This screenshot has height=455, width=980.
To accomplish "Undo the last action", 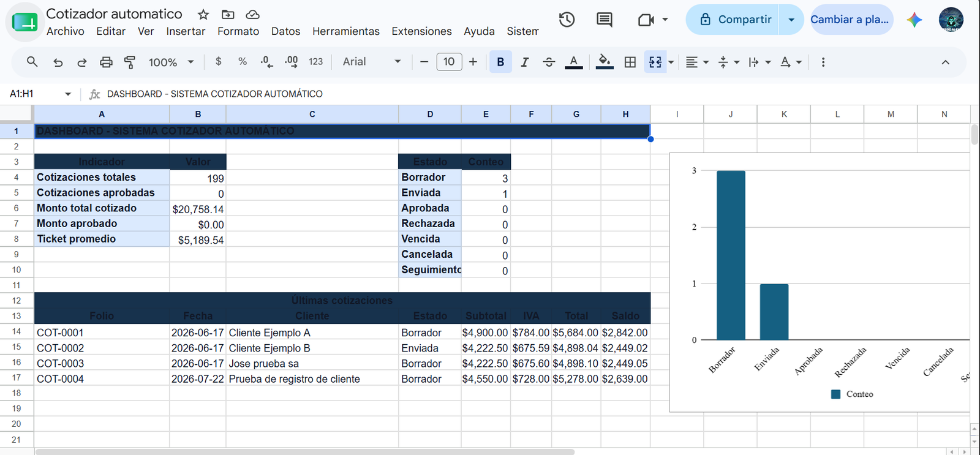I will 58,62.
